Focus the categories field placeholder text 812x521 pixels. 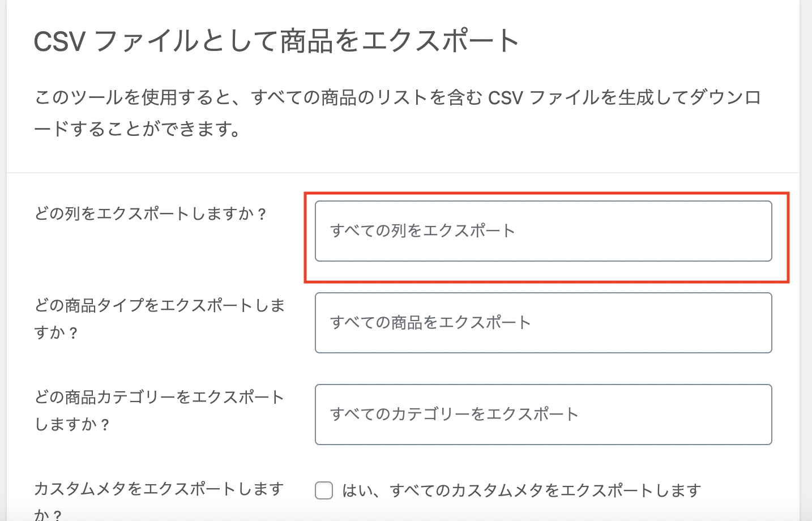[454, 415]
